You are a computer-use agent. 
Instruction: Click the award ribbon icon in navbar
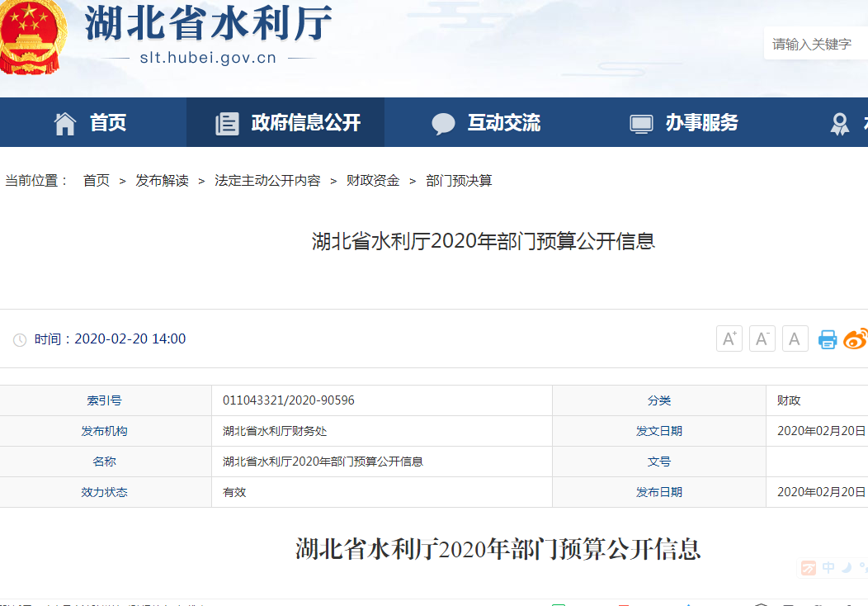[840, 124]
